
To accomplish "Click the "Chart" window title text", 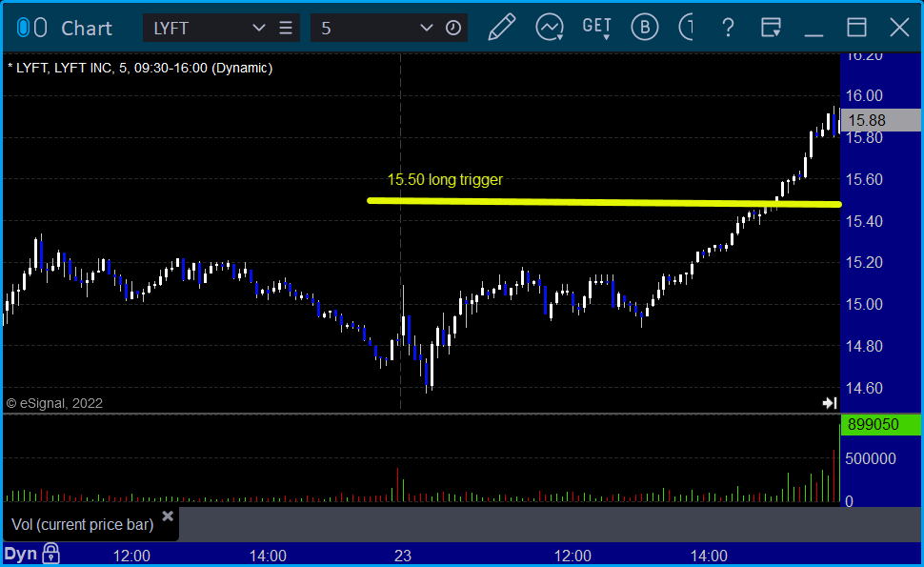I will (x=87, y=29).
